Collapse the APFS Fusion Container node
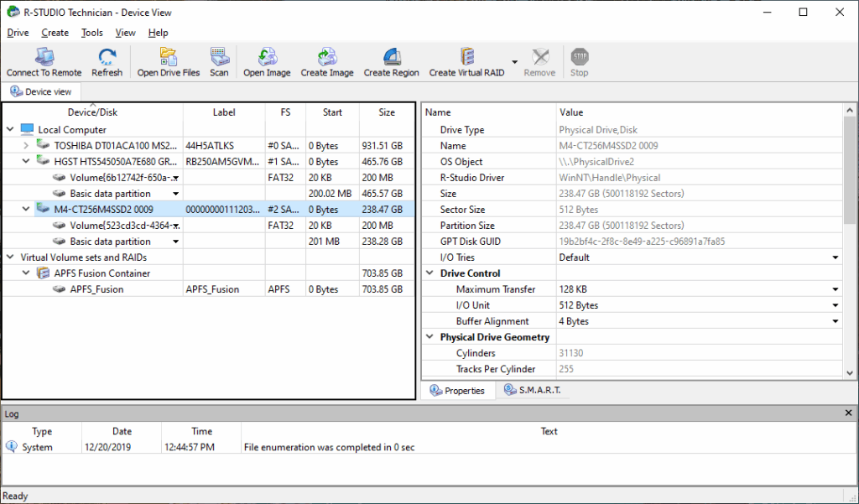The image size is (859, 504). [26, 273]
